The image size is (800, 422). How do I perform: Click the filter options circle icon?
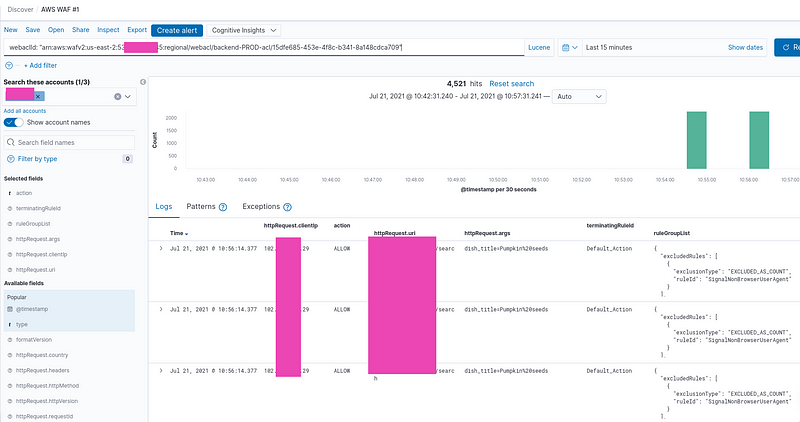click(x=9, y=65)
